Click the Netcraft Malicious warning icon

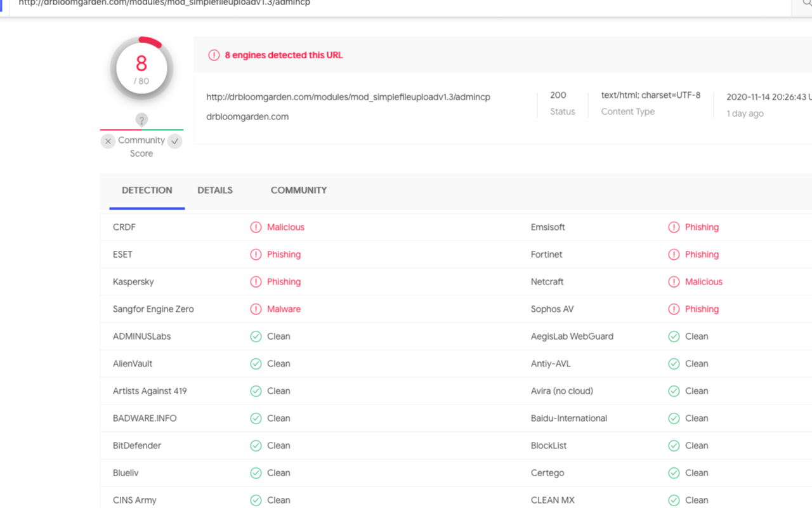click(x=674, y=282)
